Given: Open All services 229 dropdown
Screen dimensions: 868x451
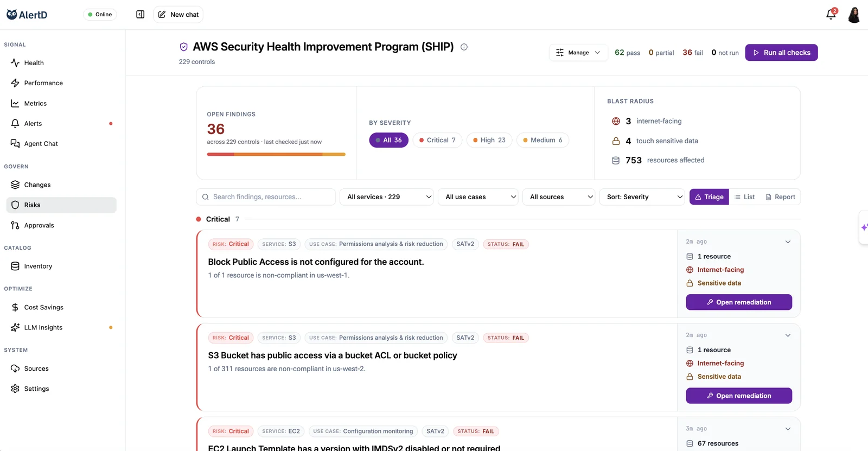Looking at the screenshot, I should pos(387,197).
